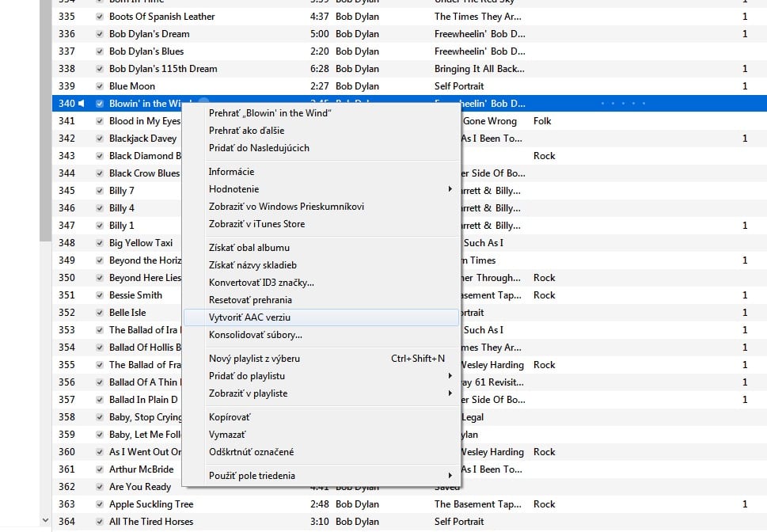Open Informácie for the selected song
Screen dimensions: 767x532
tap(321, 172)
